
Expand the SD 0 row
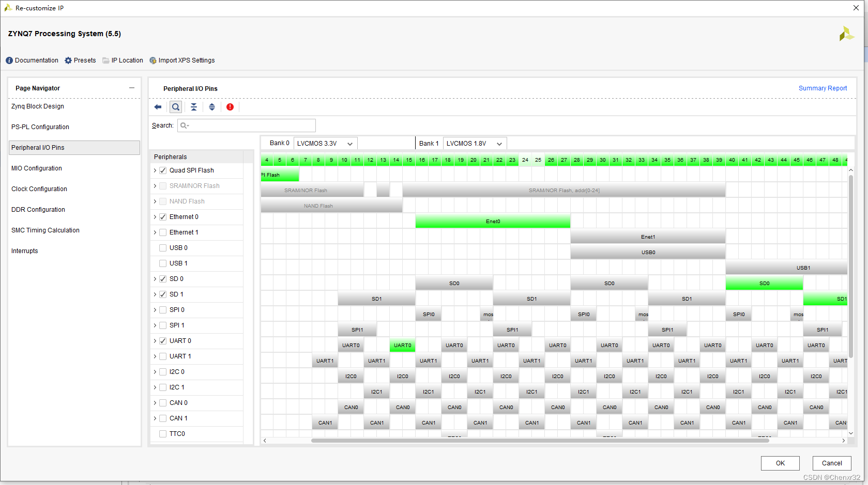(x=155, y=279)
